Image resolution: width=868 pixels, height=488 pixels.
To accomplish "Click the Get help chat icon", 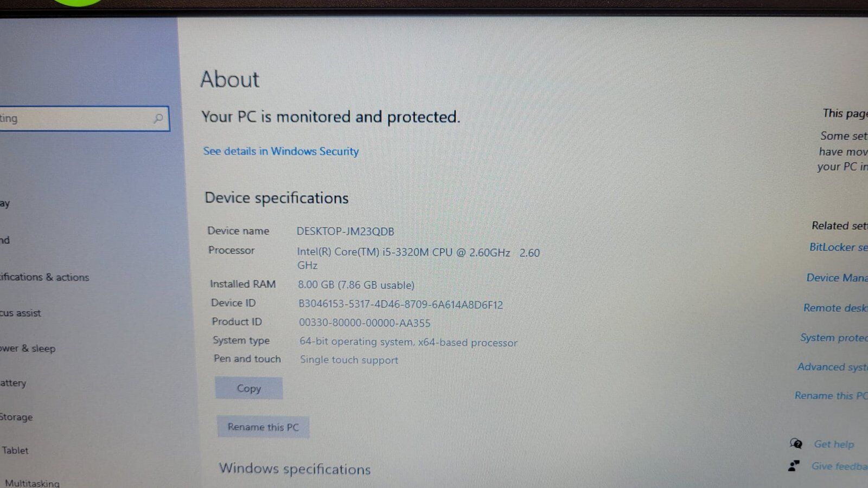I will tap(796, 444).
